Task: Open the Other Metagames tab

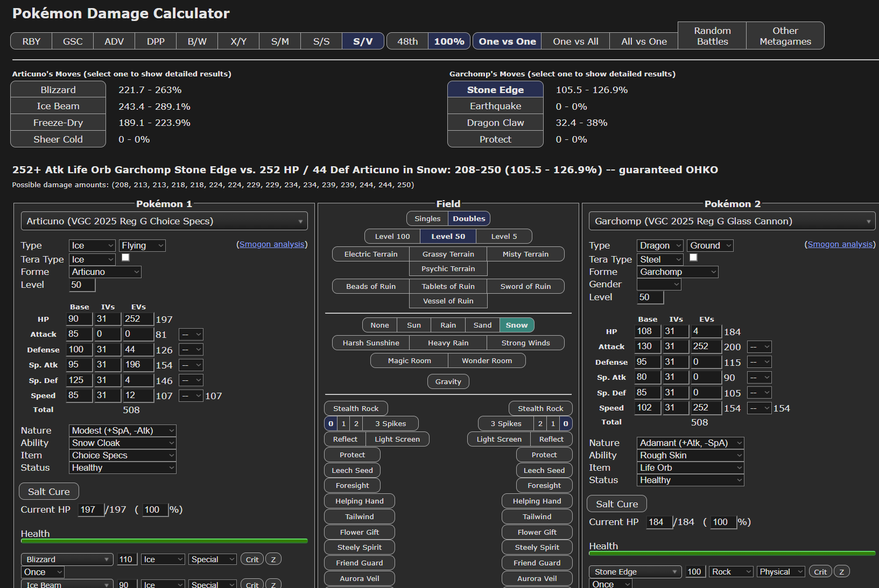Action: [785, 36]
